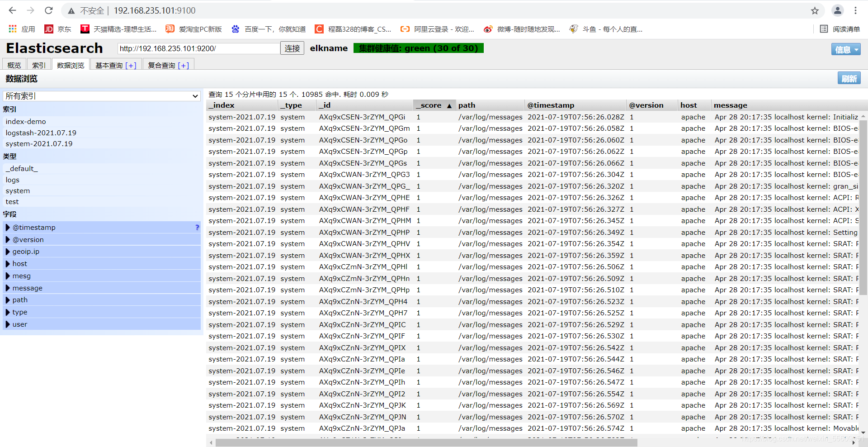Open the 复合查询 tab
The image size is (868, 447).
pyautogui.click(x=169, y=65)
